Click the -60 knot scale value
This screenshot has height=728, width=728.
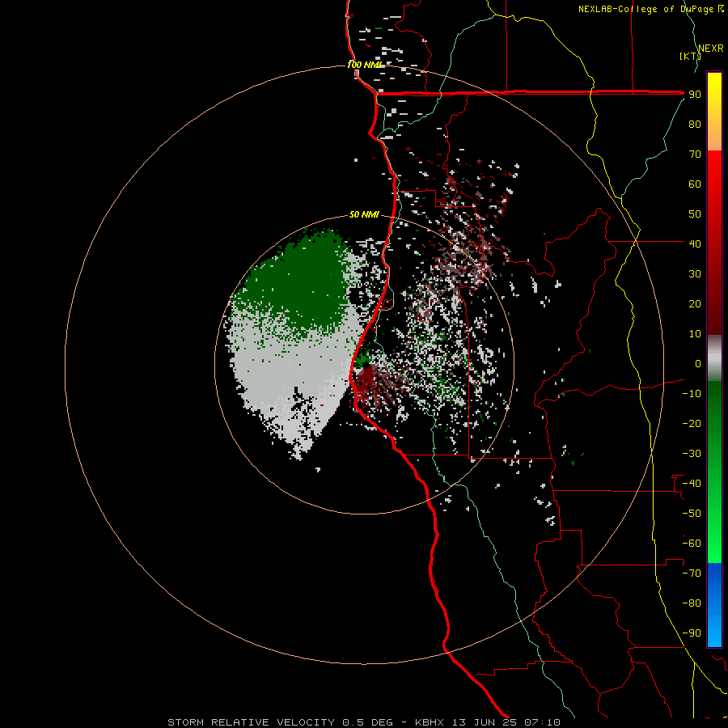coord(692,544)
